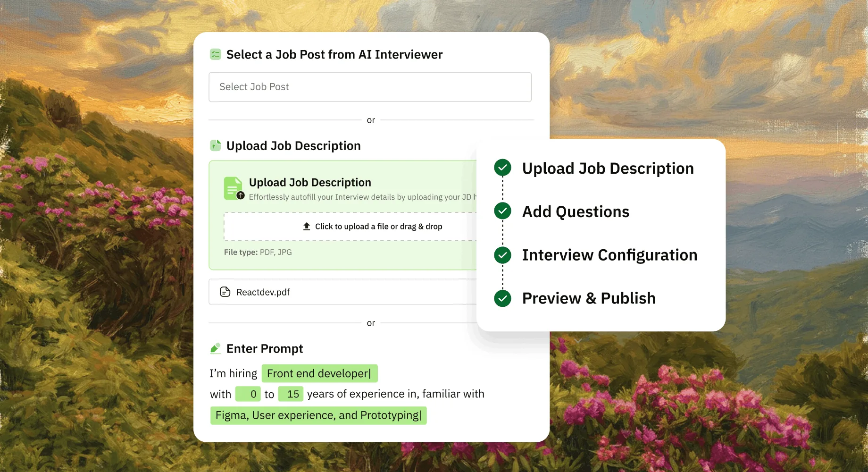Open the Preview & Publish step
868x472 pixels.
[589, 298]
